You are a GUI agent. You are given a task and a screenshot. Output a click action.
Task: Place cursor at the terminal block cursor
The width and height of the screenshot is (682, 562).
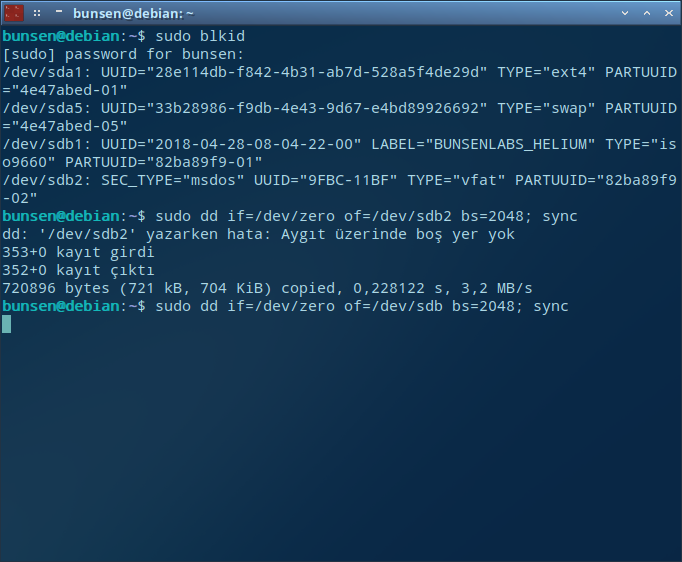(x=7, y=324)
